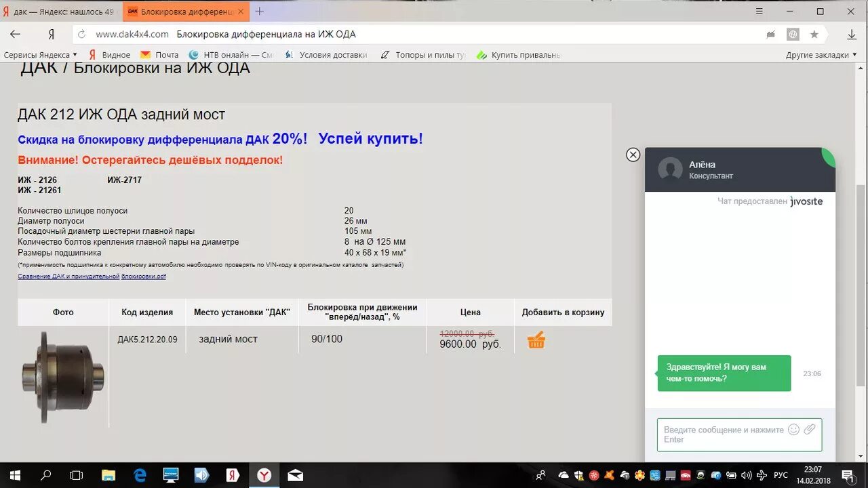Open the People icon in system tray

coord(540,475)
